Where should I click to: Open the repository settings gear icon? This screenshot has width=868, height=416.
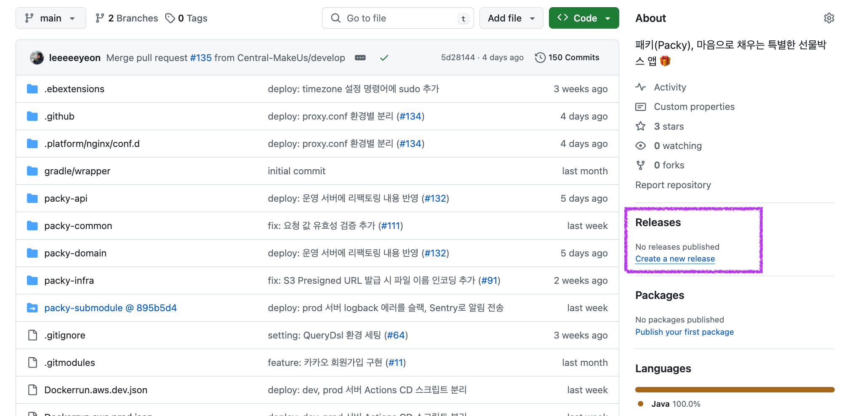click(x=829, y=18)
